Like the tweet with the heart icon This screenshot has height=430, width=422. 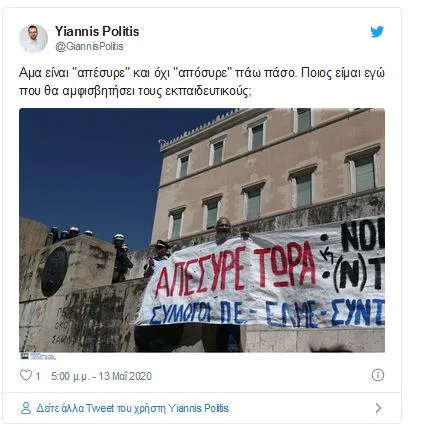[26, 375]
